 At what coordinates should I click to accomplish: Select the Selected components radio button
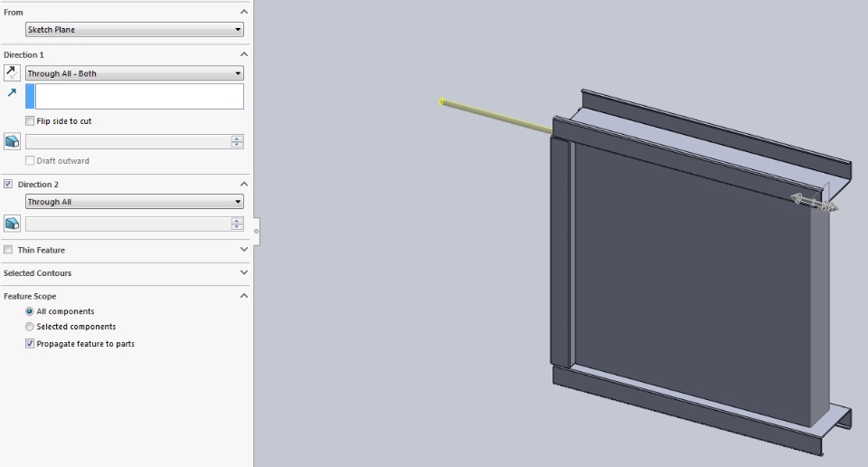[30, 327]
